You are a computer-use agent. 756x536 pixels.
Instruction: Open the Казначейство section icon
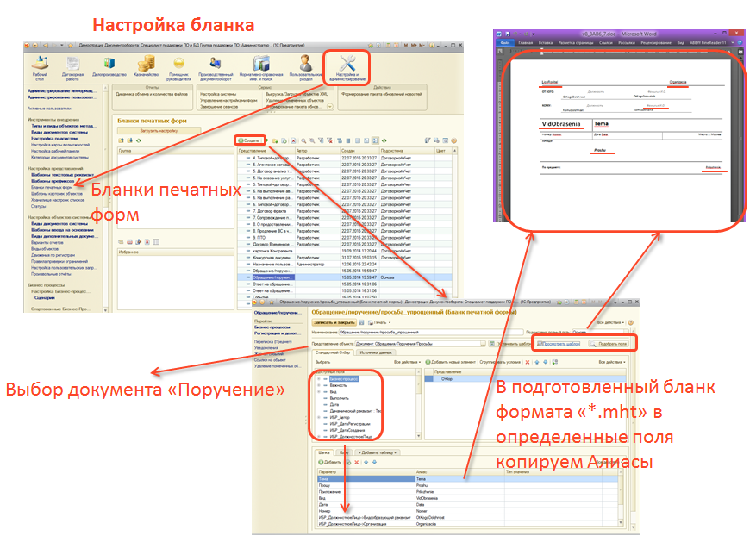pos(149,66)
